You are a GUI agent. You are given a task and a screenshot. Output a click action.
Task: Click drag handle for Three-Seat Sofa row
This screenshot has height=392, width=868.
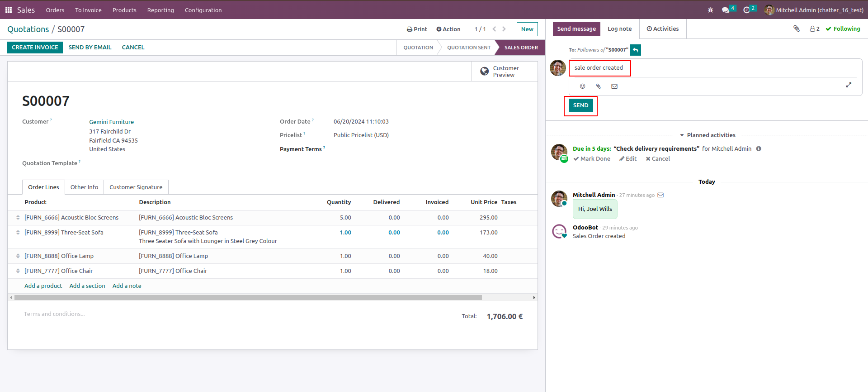[18, 233]
